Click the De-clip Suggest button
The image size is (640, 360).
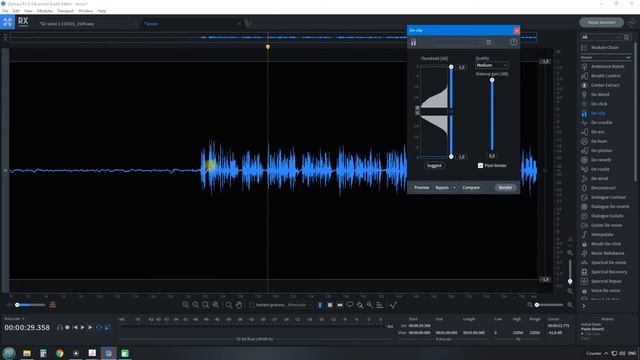click(434, 166)
